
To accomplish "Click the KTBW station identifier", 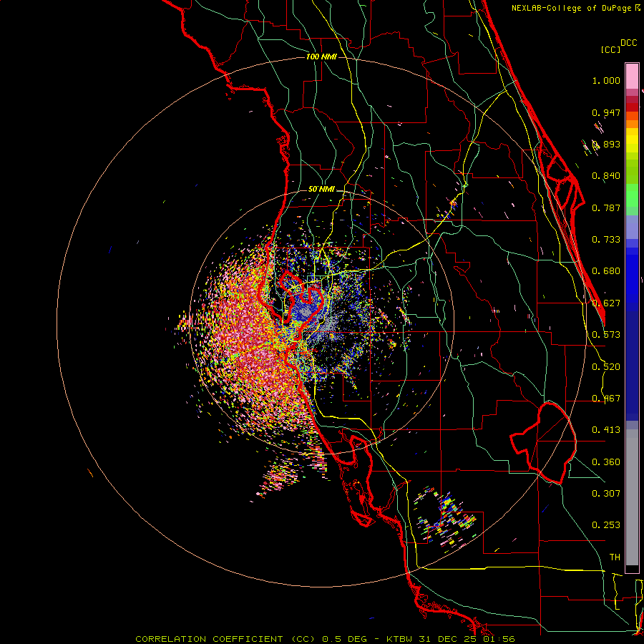I will click(401, 639).
